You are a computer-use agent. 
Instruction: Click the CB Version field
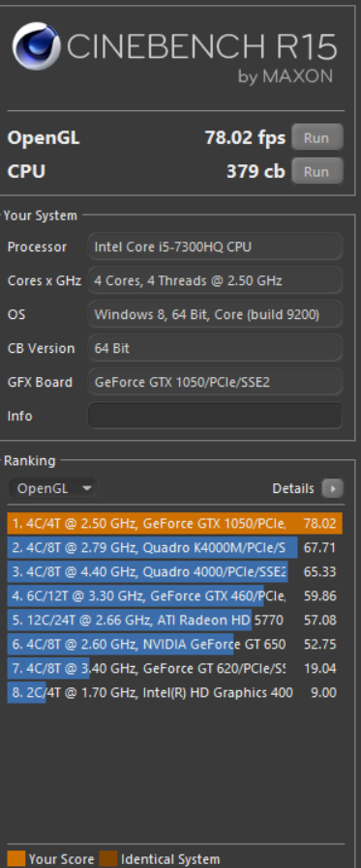tap(215, 348)
